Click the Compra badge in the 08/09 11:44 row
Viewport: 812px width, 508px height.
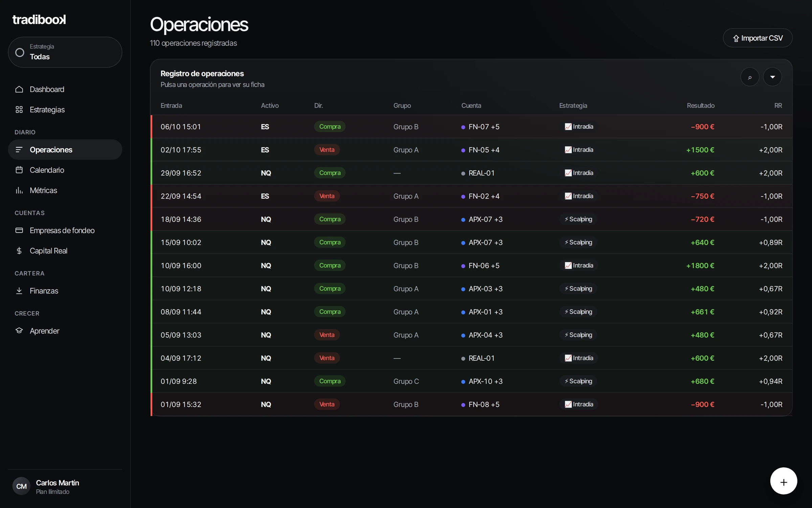330,312
